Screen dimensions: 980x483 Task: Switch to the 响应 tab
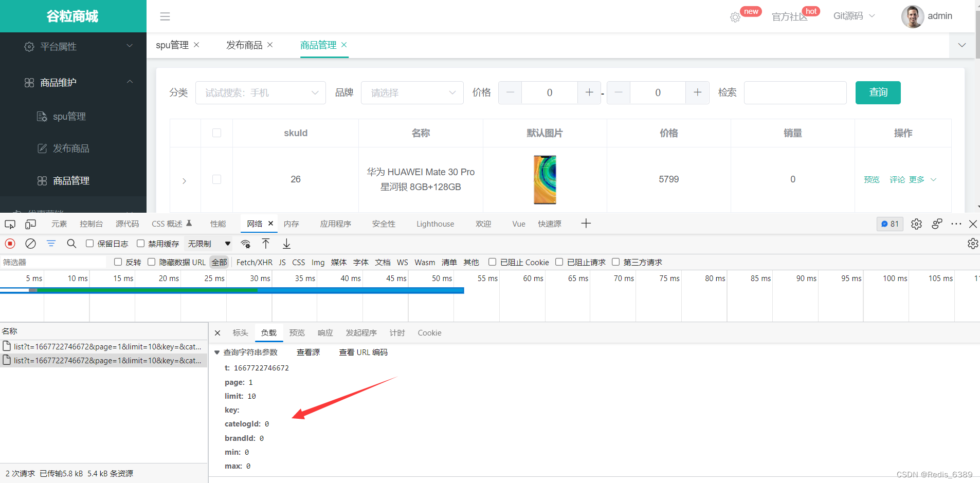coord(325,333)
